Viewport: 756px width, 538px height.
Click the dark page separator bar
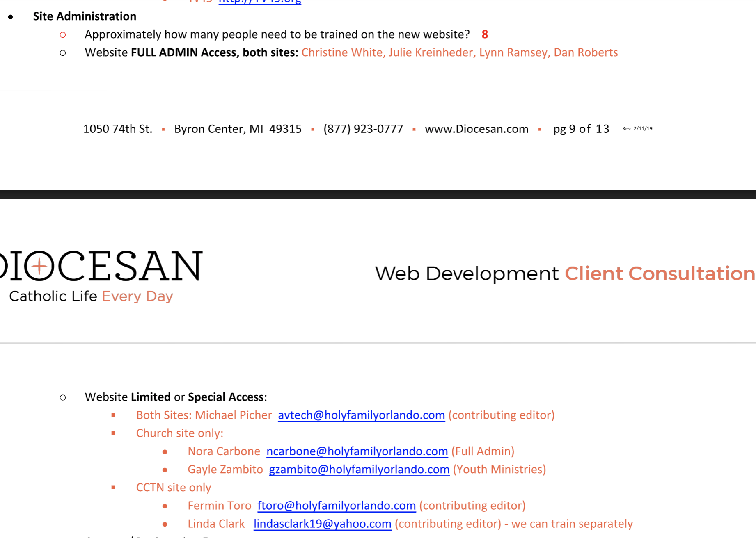pyautogui.click(x=378, y=195)
